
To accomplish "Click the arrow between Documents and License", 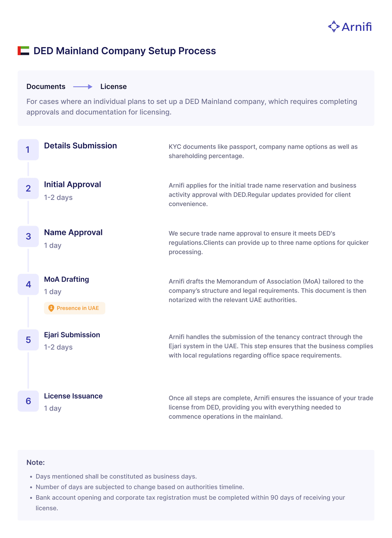I will tap(83, 87).
